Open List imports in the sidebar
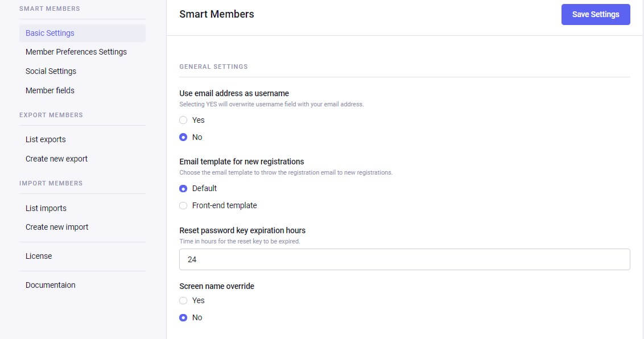 click(46, 208)
